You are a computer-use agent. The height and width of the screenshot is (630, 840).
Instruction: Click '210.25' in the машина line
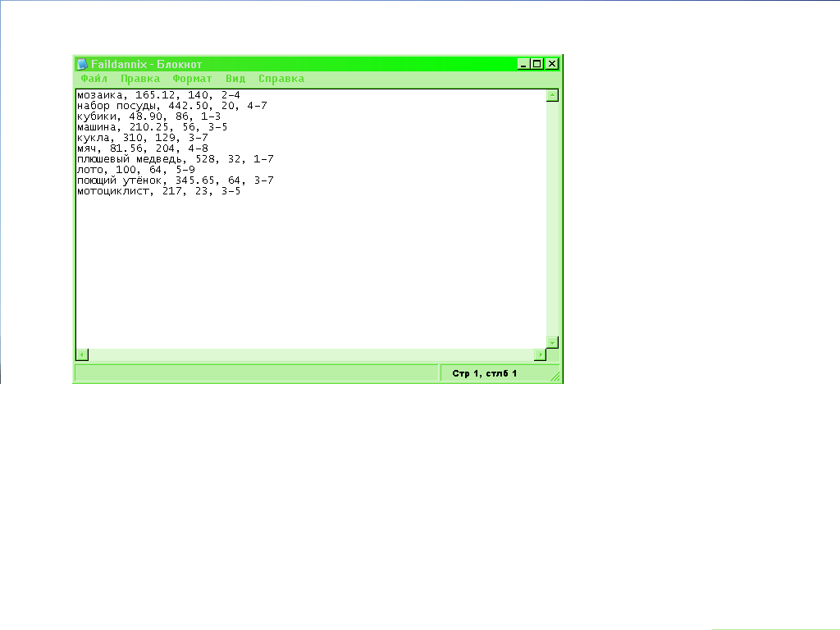(149, 127)
